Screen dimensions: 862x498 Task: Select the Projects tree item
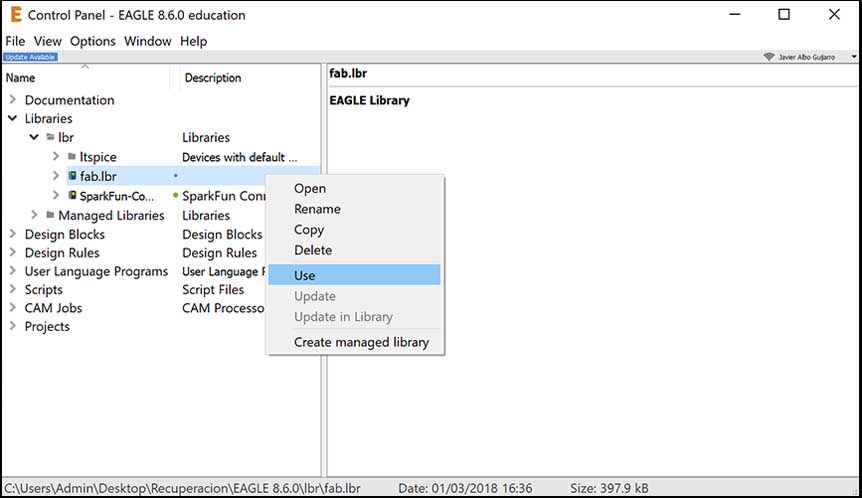(x=47, y=327)
